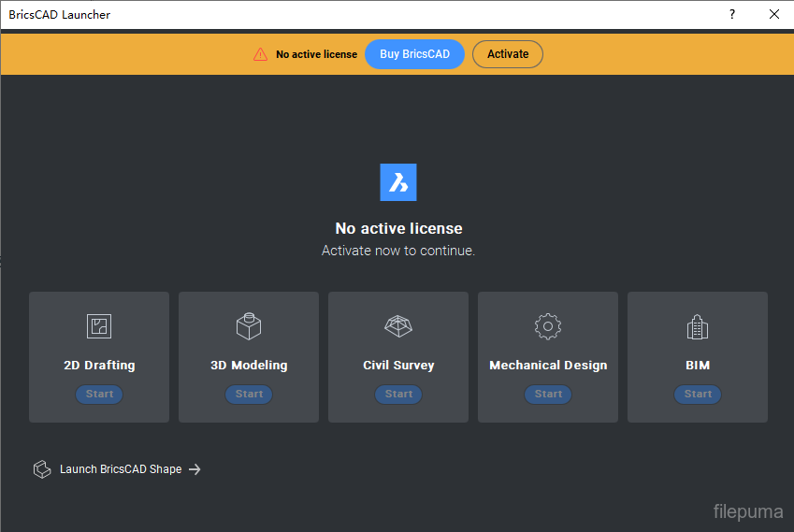Start the 3D Modeling workspace
This screenshot has height=532, width=794.
click(249, 395)
